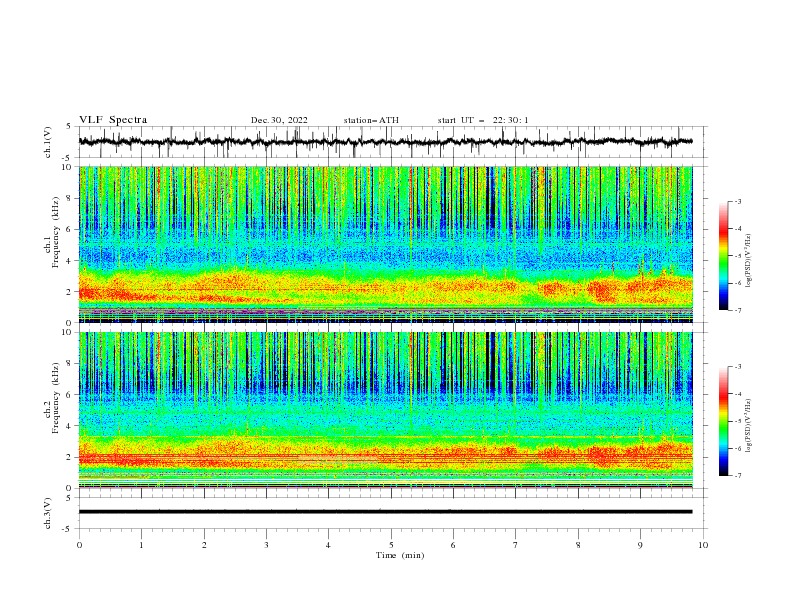Click time axis tick label "10"
The image size is (792, 612).
(x=703, y=545)
